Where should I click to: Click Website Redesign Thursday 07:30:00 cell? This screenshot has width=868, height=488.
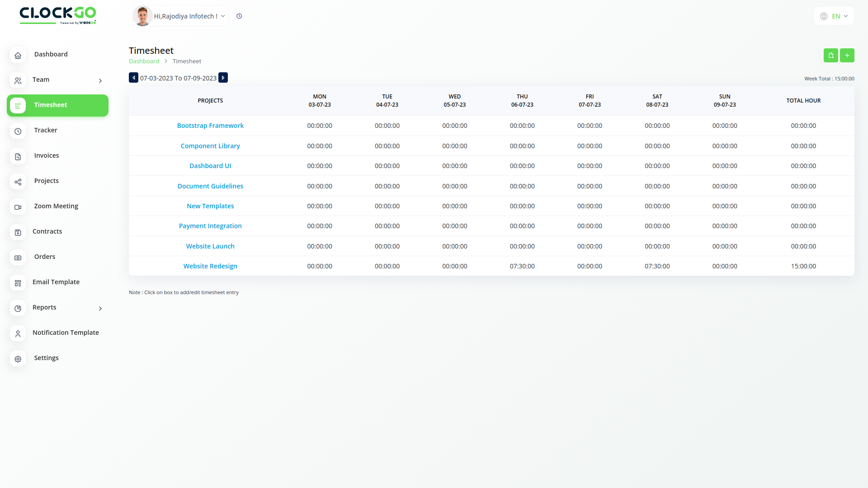[522, 266]
